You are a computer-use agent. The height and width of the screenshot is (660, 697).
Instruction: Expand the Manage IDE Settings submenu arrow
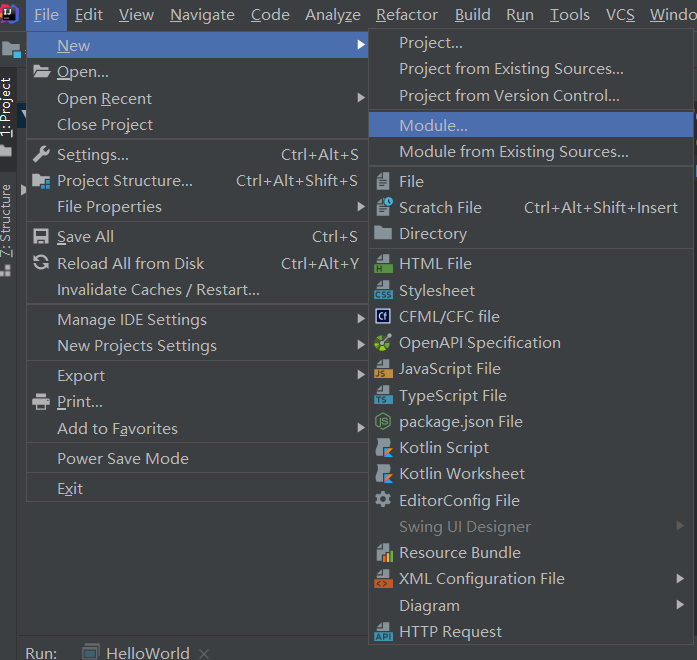[361, 319]
